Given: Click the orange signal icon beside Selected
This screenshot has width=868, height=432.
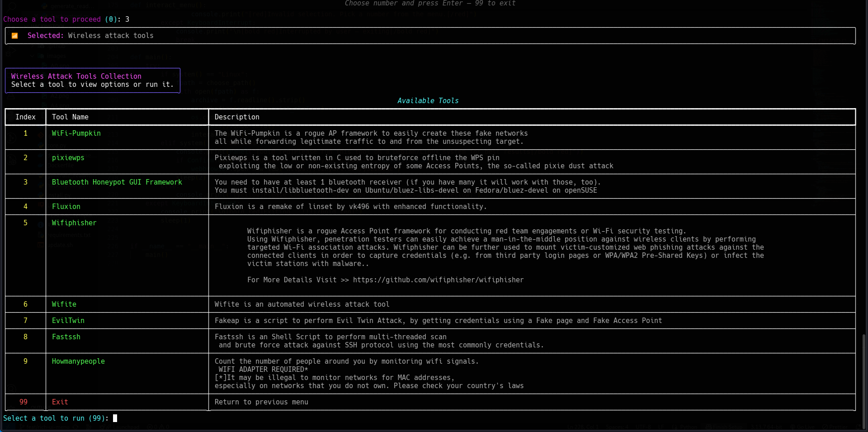Looking at the screenshot, I should (x=14, y=36).
